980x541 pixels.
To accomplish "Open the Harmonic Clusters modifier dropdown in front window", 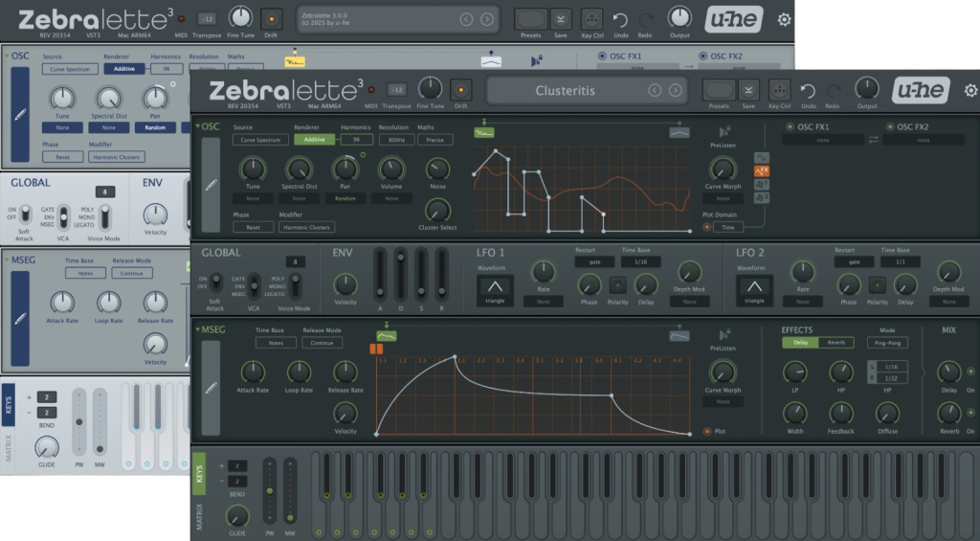I will [306, 227].
